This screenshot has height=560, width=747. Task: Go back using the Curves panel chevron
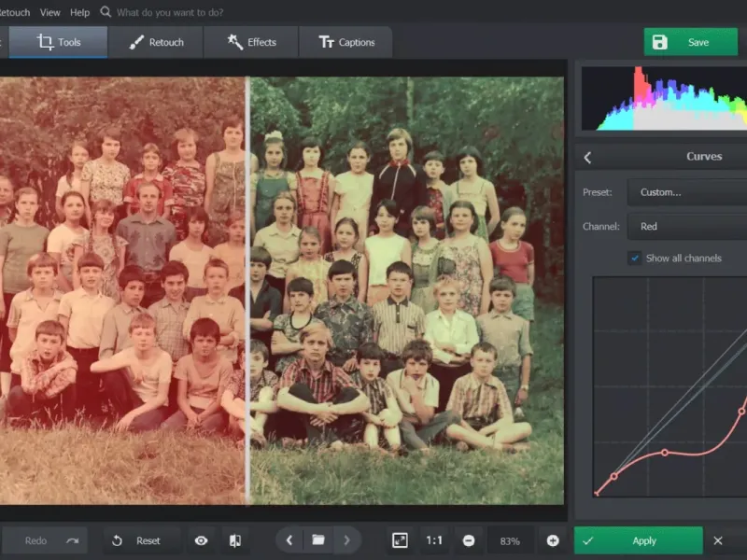click(x=587, y=158)
